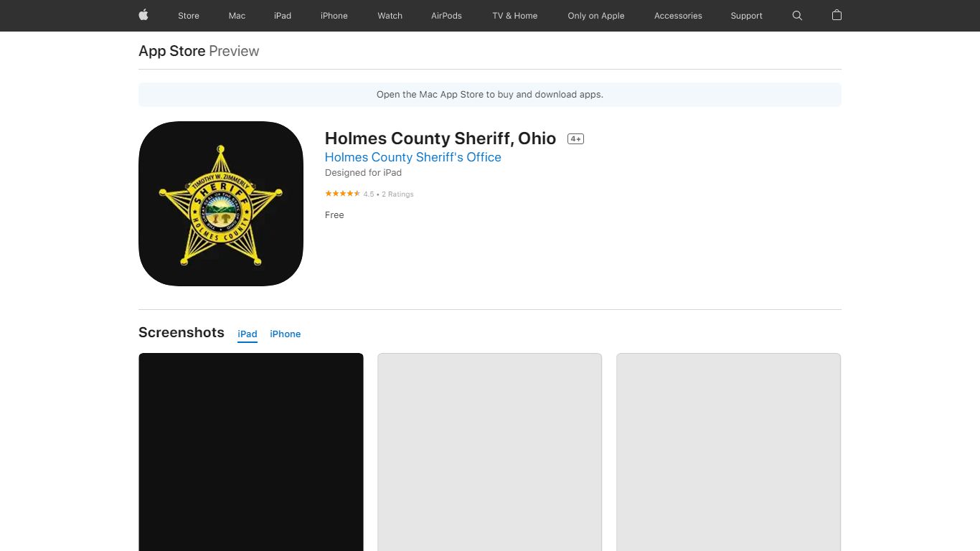Click the '4.5 • 2 Ratings' text

pyautogui.click(x=388, y=194)
